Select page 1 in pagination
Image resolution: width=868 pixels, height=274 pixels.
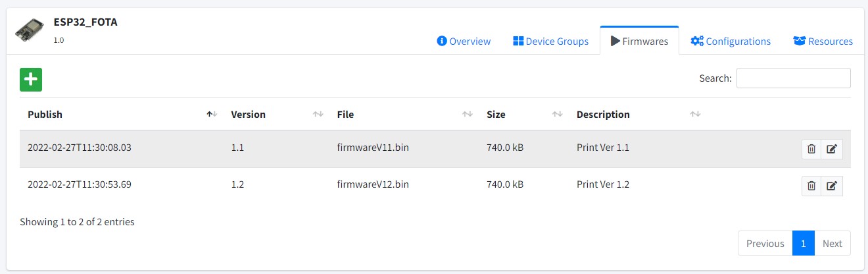[804, 244]
